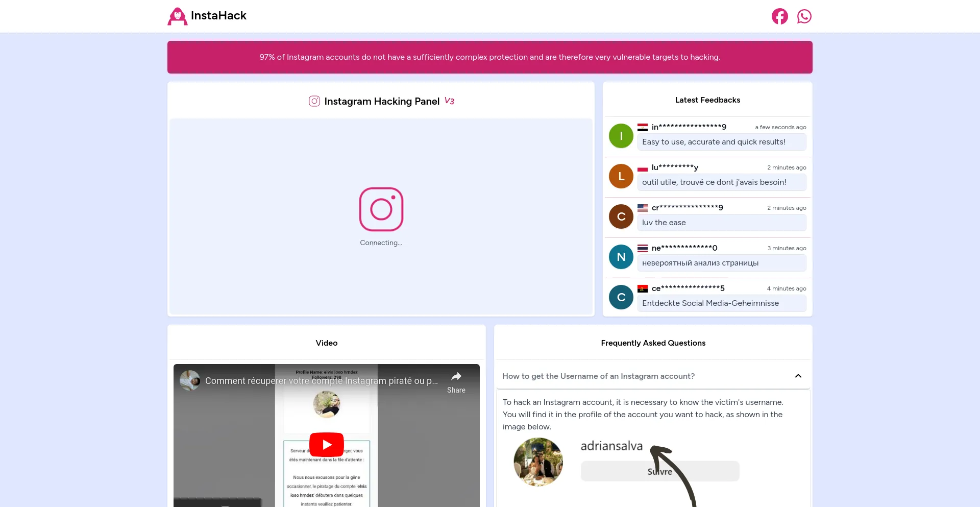The height and width of the screenshot is (507, 980).
Task: Click the InstaHack hacker logo icon
Action: [177, 16]
